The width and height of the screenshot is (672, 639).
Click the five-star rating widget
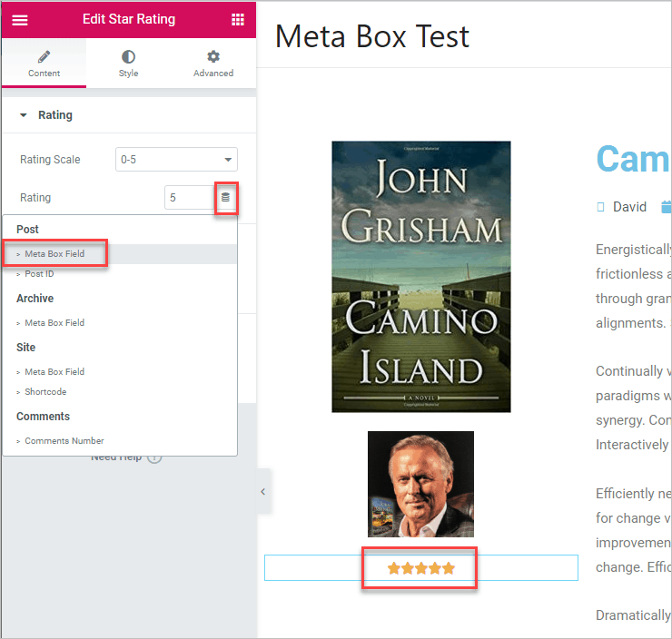pos(420,568)
